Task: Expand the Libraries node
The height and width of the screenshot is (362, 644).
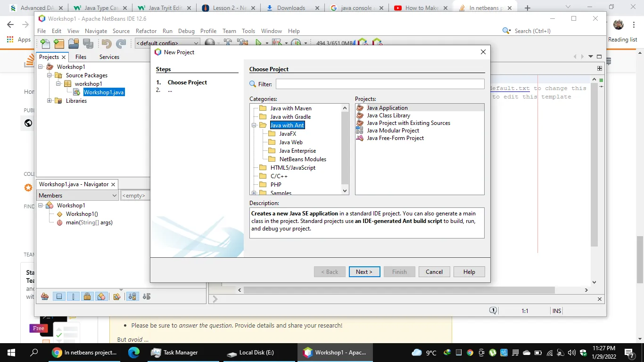Action: point(50,101)
